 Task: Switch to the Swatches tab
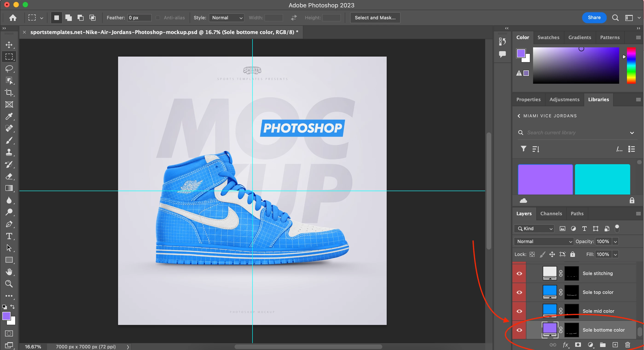pos(548,37)
